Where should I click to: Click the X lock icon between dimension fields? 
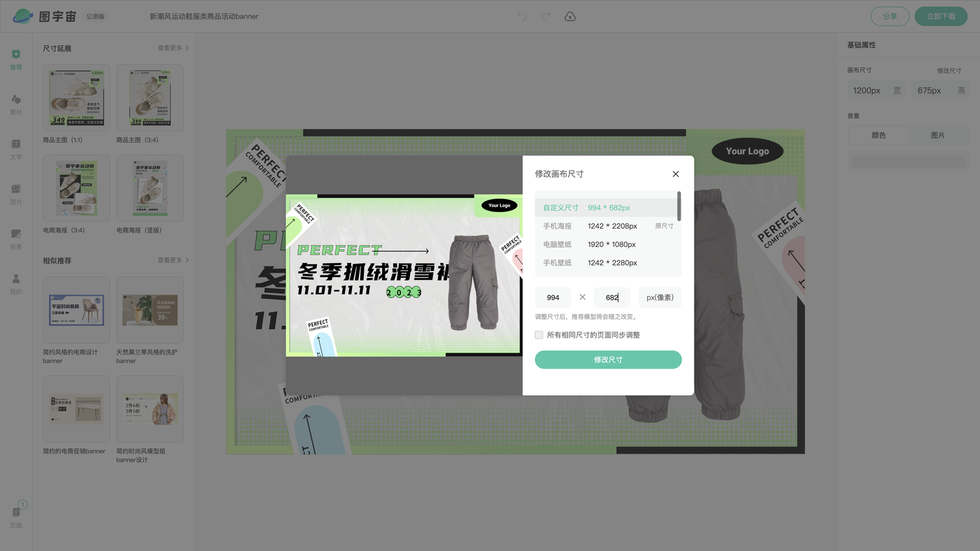pyautogui.click(x=582, y=297)
